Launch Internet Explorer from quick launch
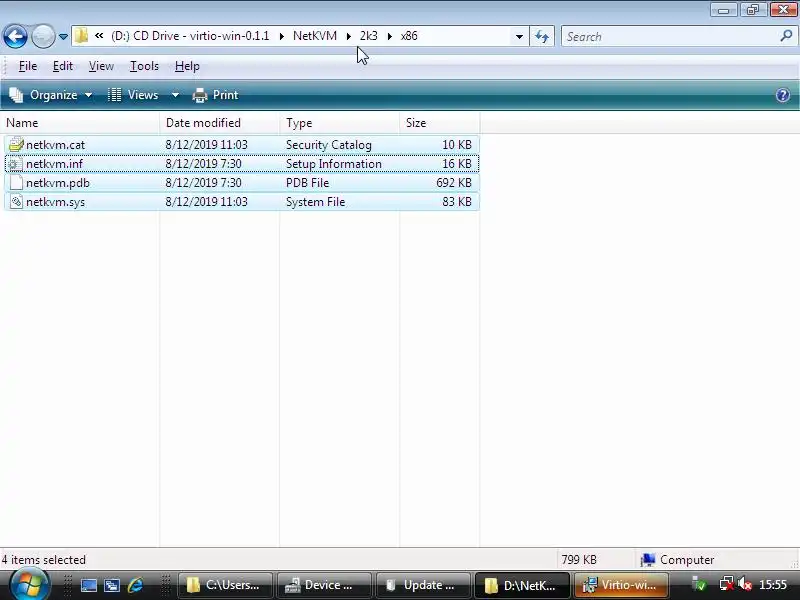This screenshot has width=800, height=600. click(x=136, y=585)
